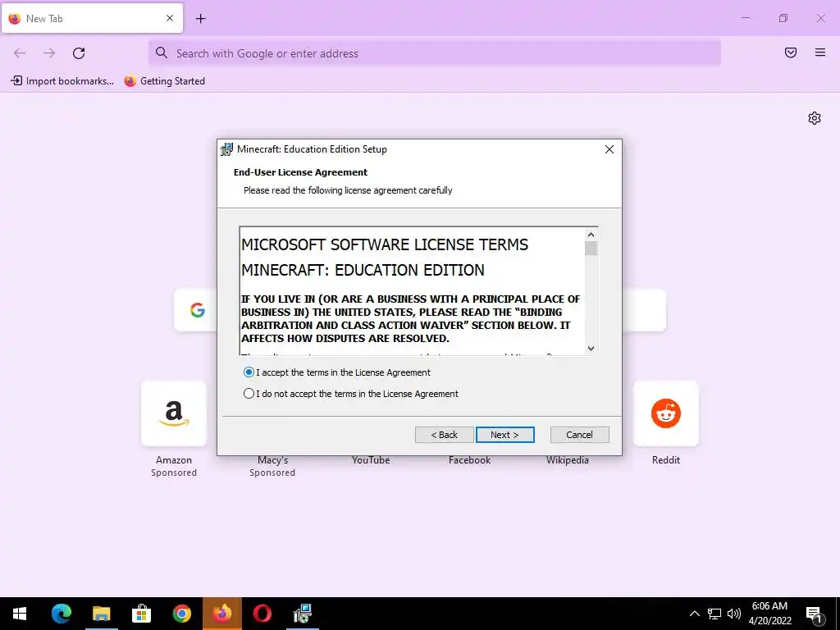Click the Minecraft setup title bar icon
The image size is (840, 630).
click(x=226, y=149)
